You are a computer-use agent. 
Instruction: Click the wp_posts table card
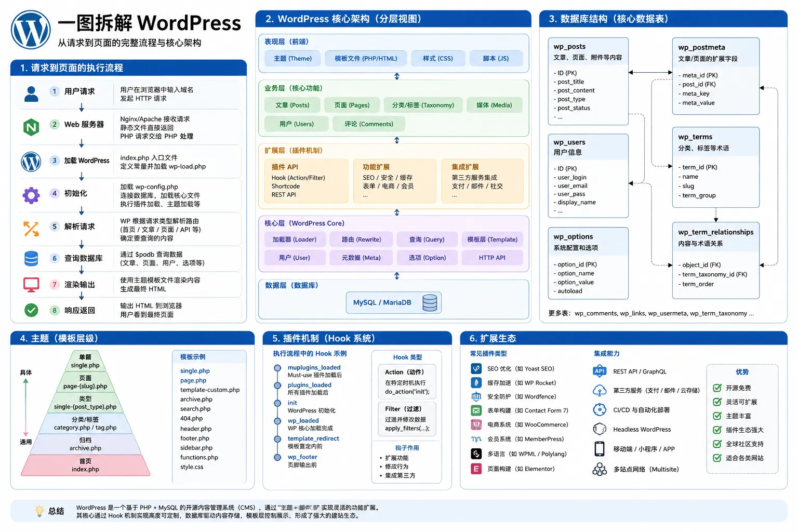(x=588, y=81)
